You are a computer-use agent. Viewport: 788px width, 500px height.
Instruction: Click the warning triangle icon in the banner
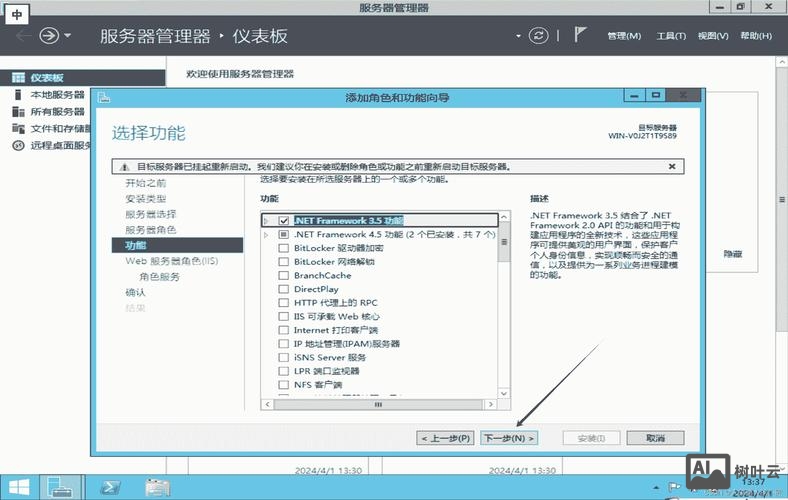click(125, 167)
